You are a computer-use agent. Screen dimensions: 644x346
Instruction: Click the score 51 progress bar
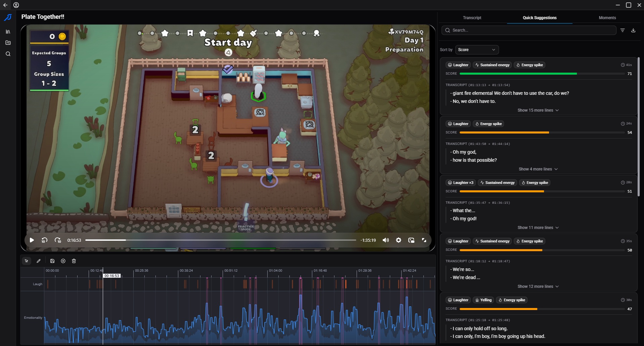tap(542, 191)
